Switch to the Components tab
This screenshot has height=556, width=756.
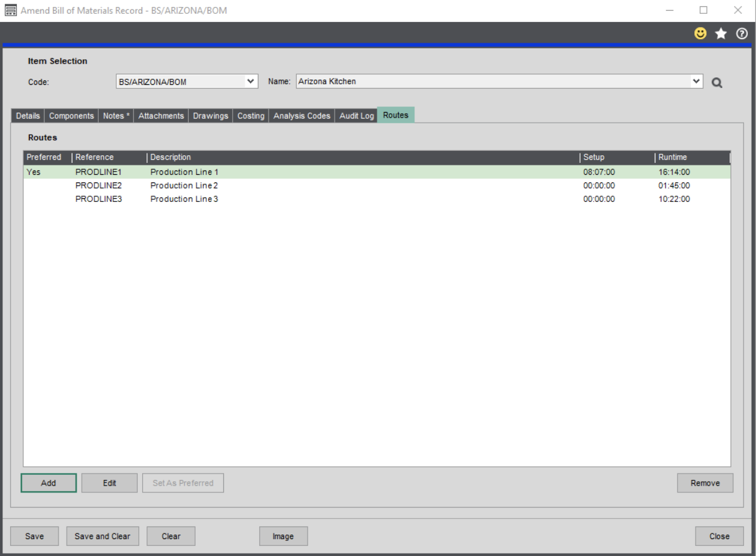pos(71,116)
